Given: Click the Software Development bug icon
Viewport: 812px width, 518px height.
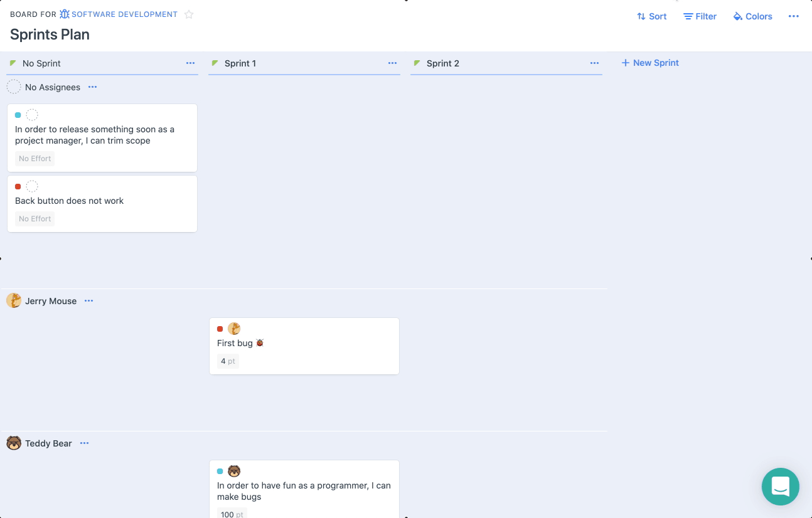Looking at the screenshot, I should click(x=65, y=14).
